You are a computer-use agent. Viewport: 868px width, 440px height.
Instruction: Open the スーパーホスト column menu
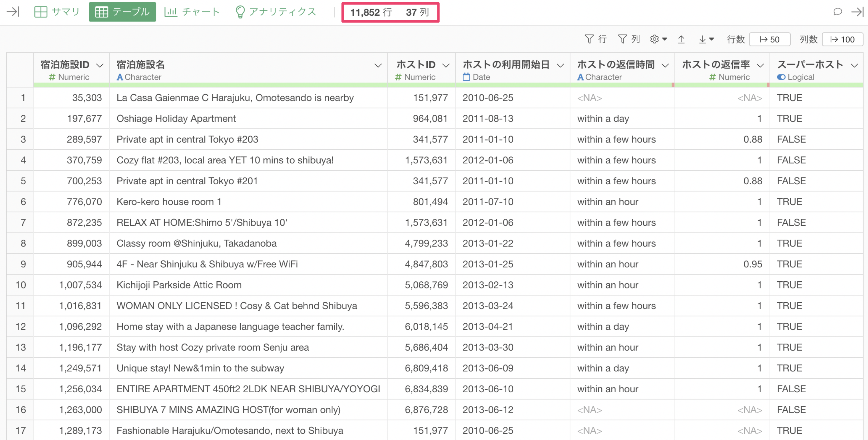854,65
